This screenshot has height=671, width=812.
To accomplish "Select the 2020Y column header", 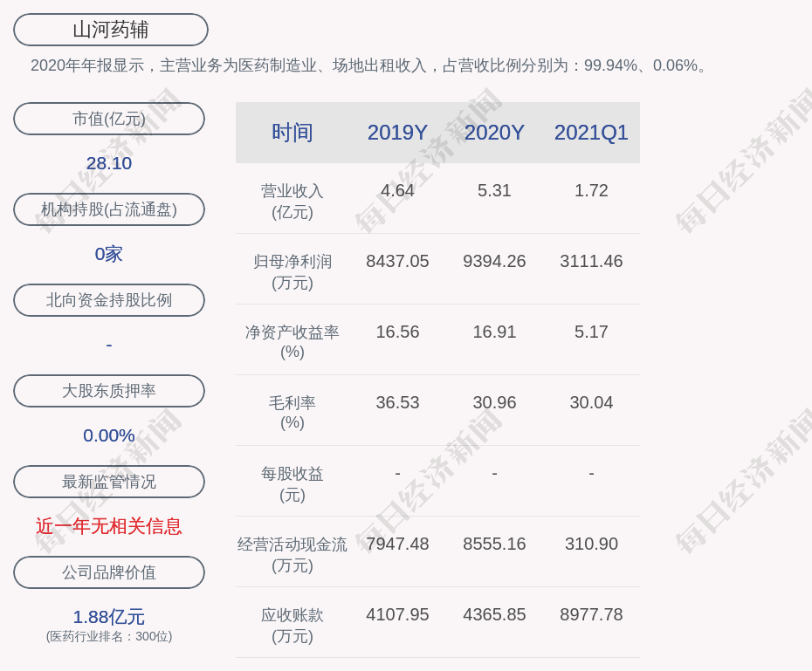I will [x=494, y=133].
